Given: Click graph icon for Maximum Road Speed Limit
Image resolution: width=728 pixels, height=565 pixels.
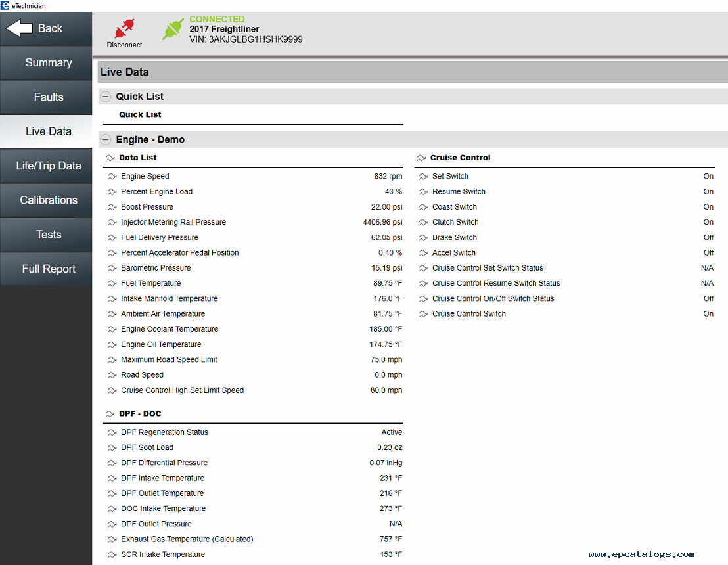Looking at the screenshot, I should tap(112, 360).
